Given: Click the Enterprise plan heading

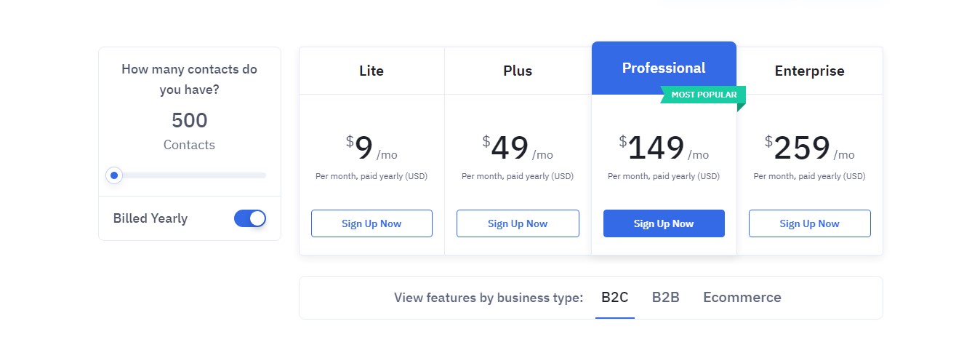Looking at the screenshot, I should (x=810, y=71).
